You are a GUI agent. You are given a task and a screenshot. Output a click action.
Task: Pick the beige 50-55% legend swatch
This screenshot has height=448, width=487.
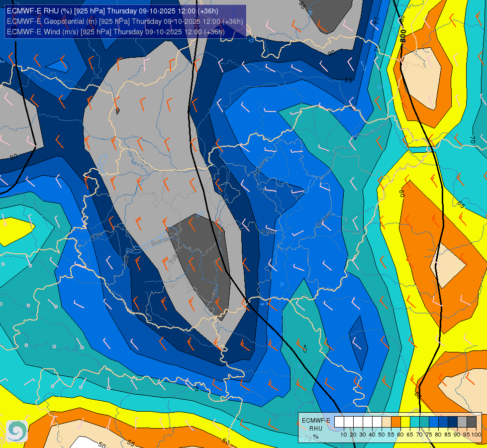tap(387, 422)
